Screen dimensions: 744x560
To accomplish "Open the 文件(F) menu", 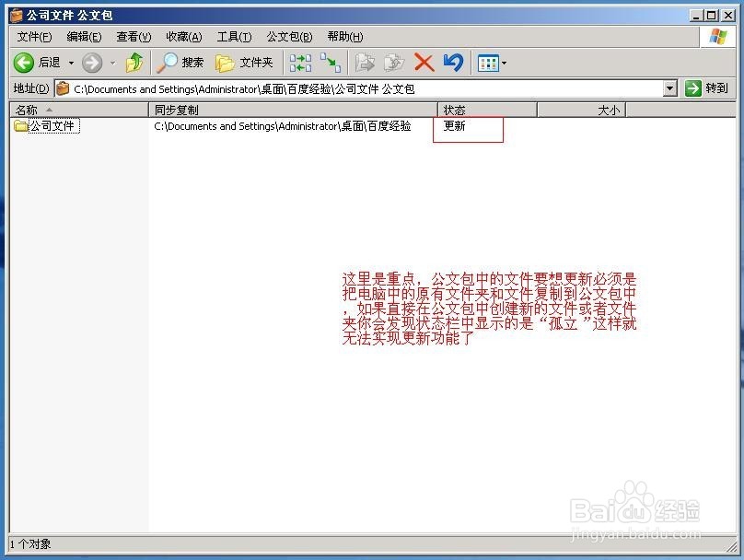I will click(35, 37).
